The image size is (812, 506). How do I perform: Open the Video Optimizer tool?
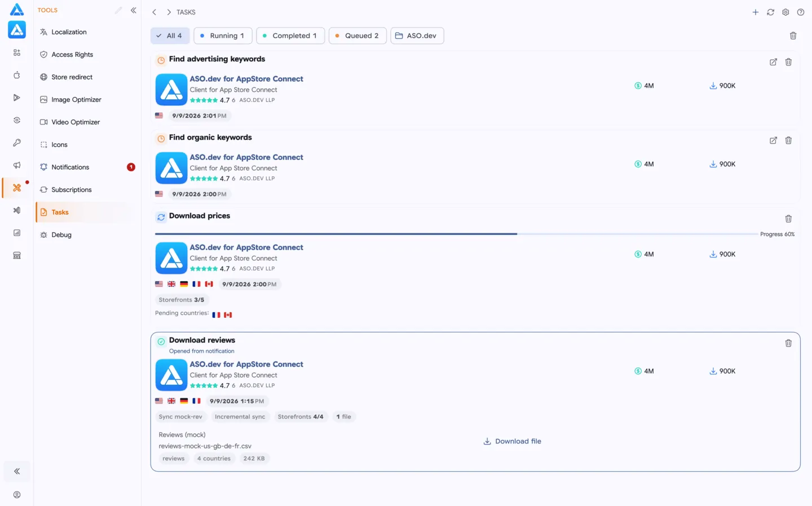tap(87, 122)
